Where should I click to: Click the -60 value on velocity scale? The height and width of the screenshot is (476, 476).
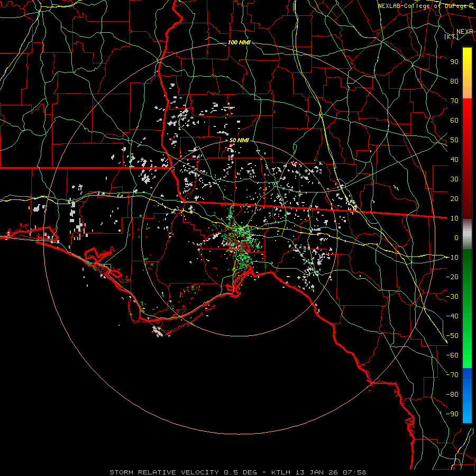(x=452, y=355)
